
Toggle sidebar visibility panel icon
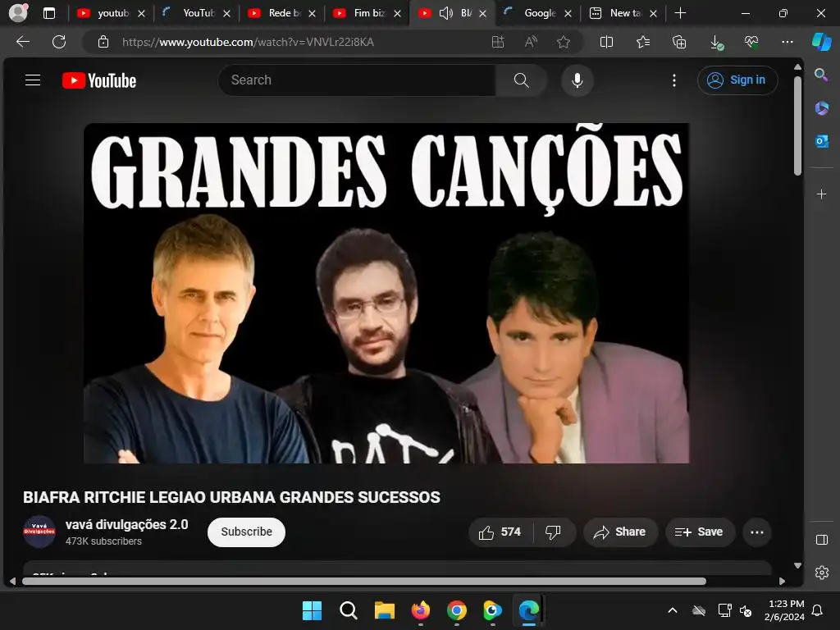point(821,540)
